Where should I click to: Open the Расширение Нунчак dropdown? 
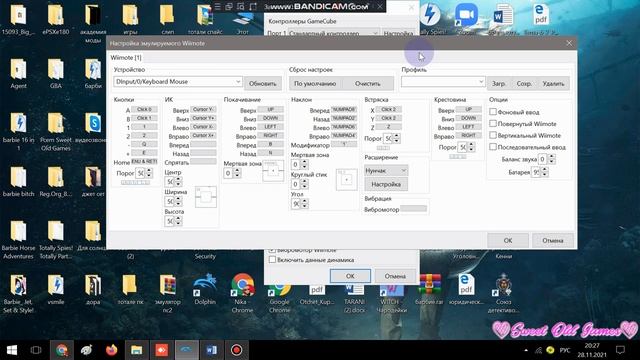tap(386, 171)
